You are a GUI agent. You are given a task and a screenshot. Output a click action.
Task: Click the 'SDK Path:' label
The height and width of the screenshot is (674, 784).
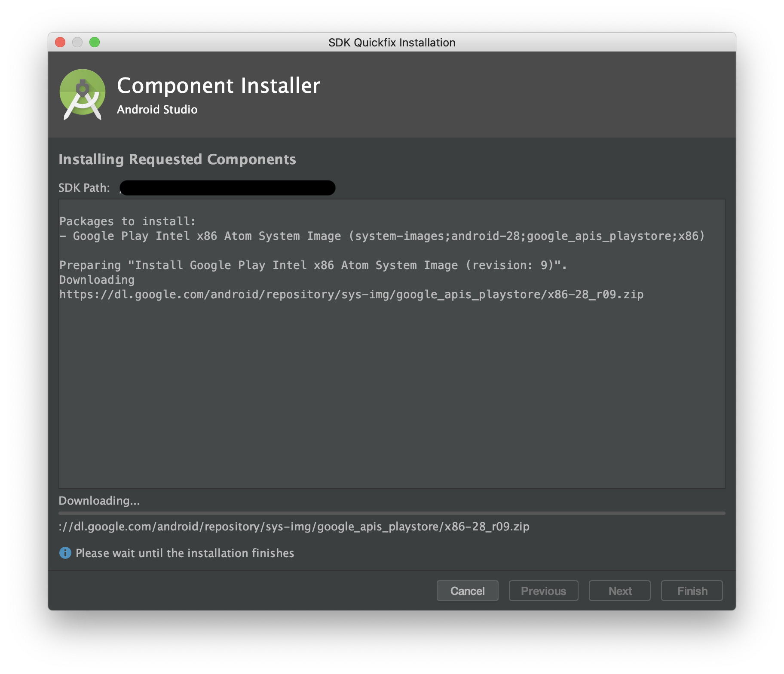84,188
